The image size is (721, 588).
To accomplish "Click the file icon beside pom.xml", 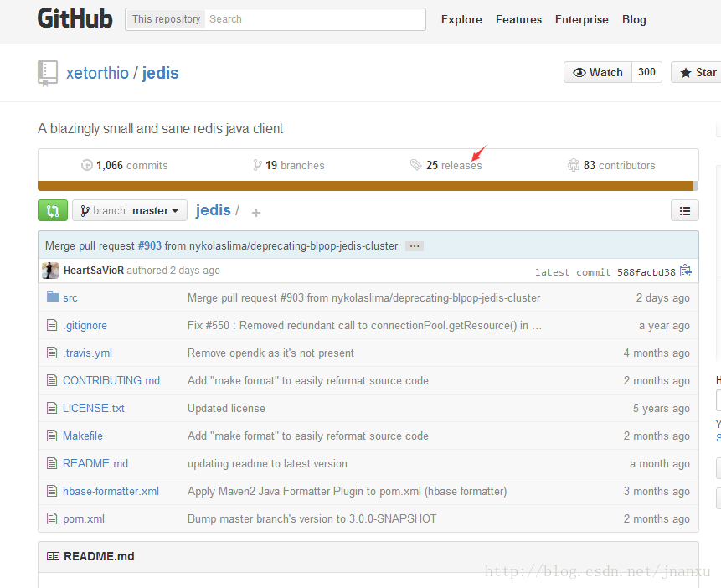I will pos(52,518).
